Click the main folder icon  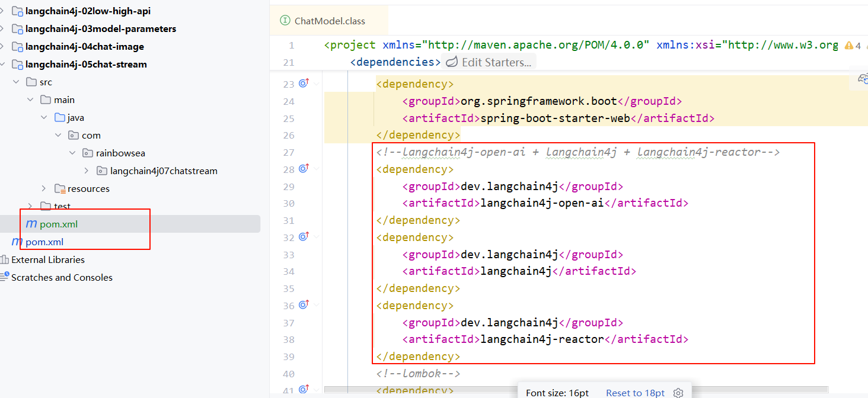[x=46, y=100]
